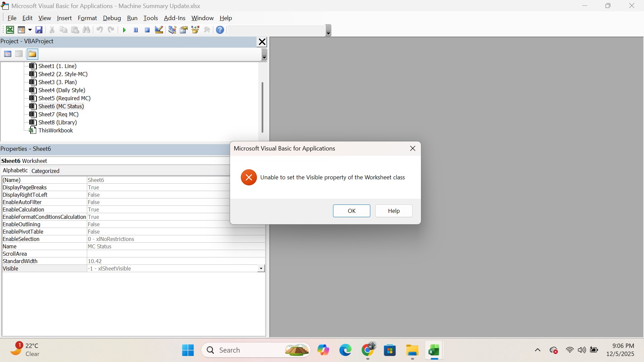Screen dimensions: 644x362
Task: Click the Break pause icon
Action: [136, 30]
